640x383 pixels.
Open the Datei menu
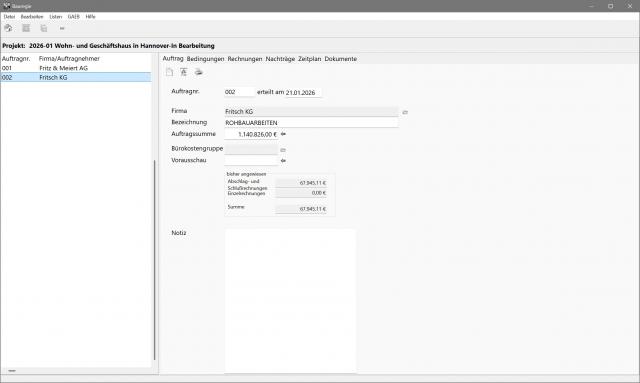(x=9, y=17)
